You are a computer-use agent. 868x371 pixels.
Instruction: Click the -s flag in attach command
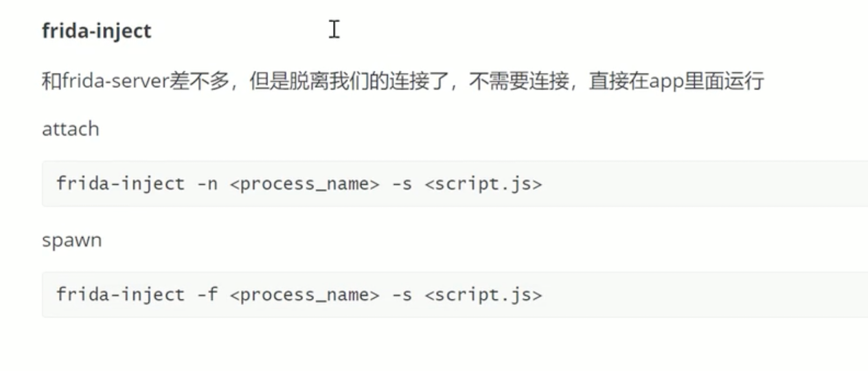click(402, 184)
